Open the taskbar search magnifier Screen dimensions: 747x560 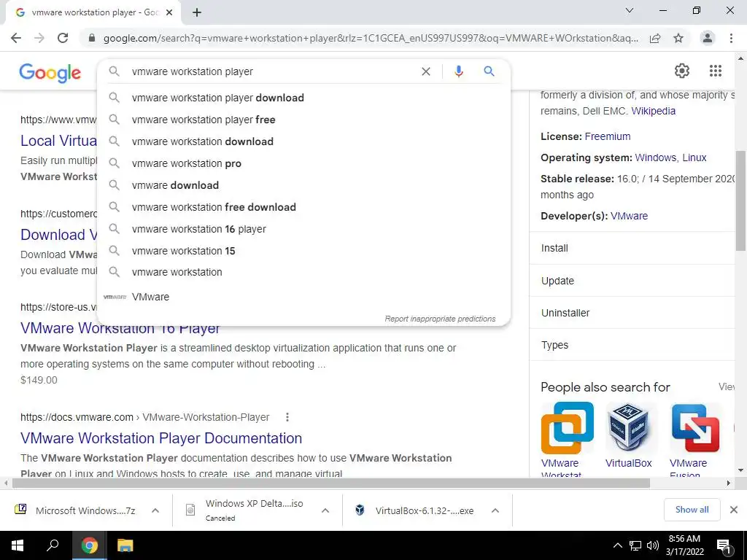(53, 545)
